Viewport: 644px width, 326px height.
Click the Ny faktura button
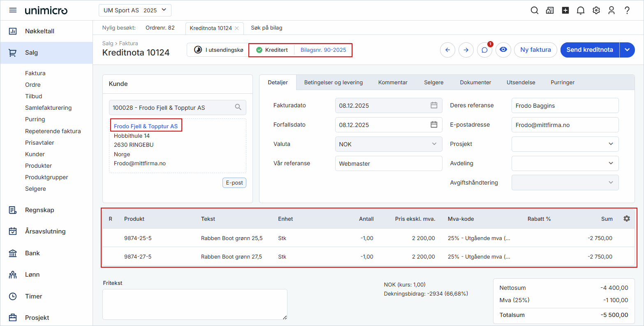(x=535, y=50)
